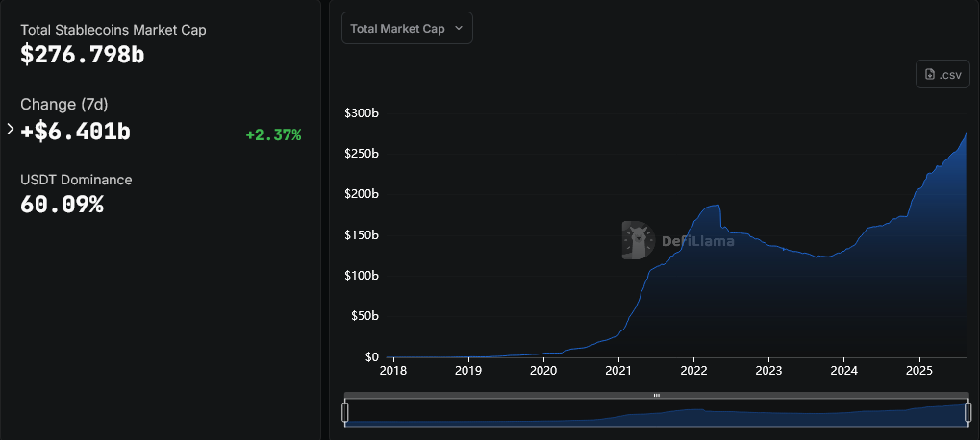Image resolution: width=980 pixels, height=440 pixels.
Task: Click the 2022 x-axis label
Action: [x=693, y=370]
